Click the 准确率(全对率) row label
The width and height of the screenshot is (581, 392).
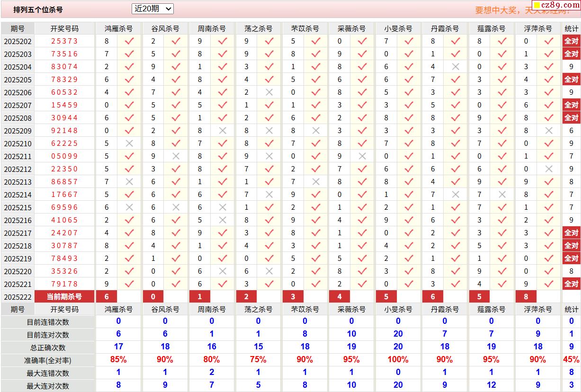pyautogui.click(x=48, y=360)
